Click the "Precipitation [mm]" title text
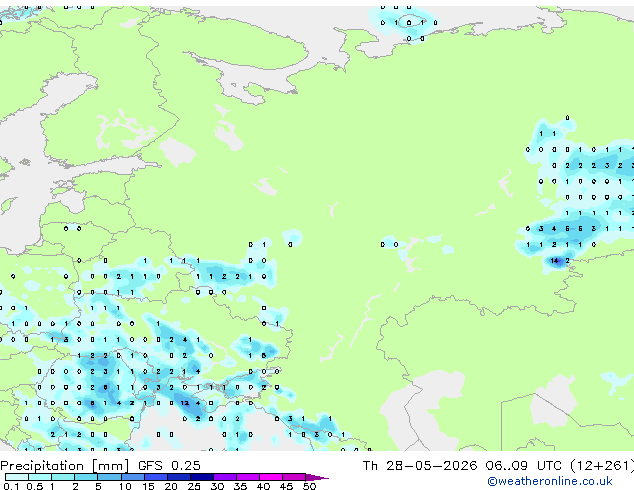The width and height of the screenshot is (634, 490). click(x=65, y=466)
